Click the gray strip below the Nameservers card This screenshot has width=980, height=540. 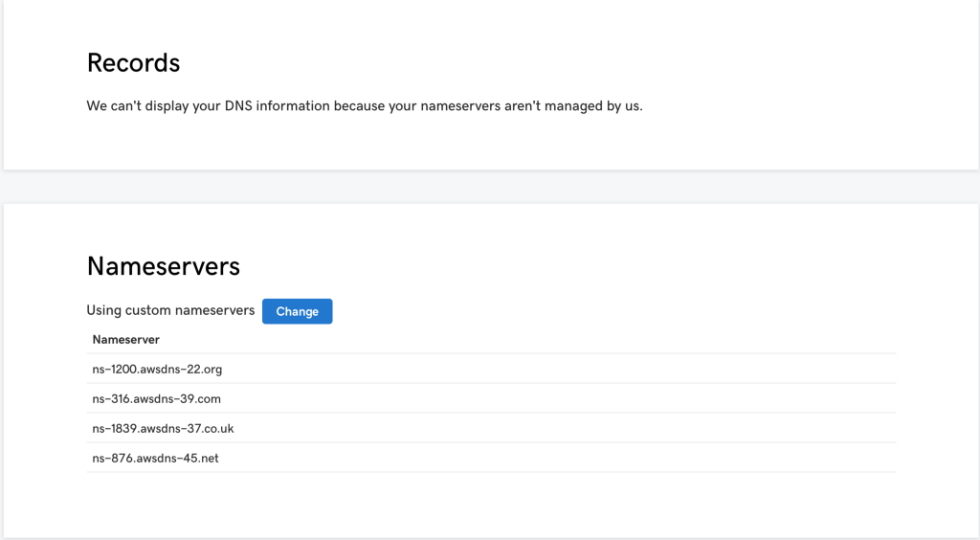pos(490,538)
